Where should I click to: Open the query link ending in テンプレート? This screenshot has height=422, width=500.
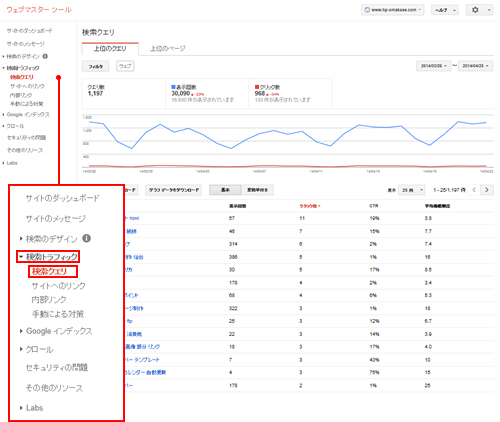142,360
